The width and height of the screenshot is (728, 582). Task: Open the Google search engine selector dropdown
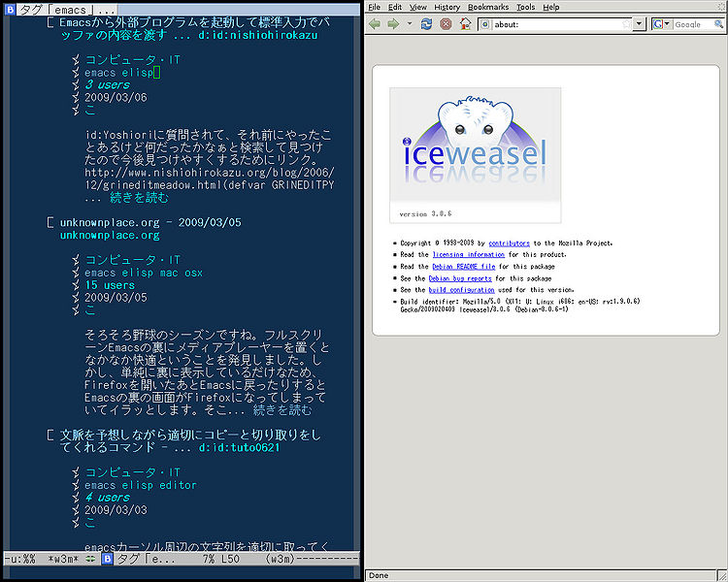click(662, 24)
